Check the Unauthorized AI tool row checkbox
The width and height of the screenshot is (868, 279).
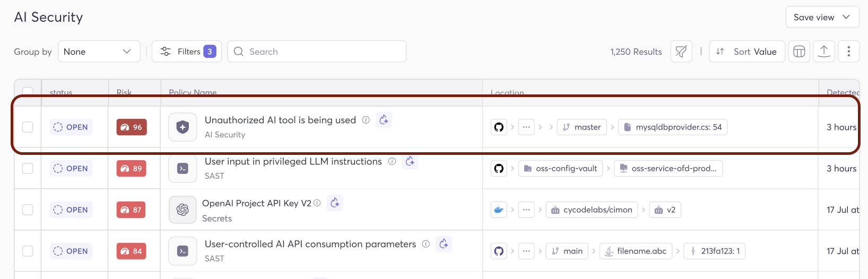tap(28, 127)
